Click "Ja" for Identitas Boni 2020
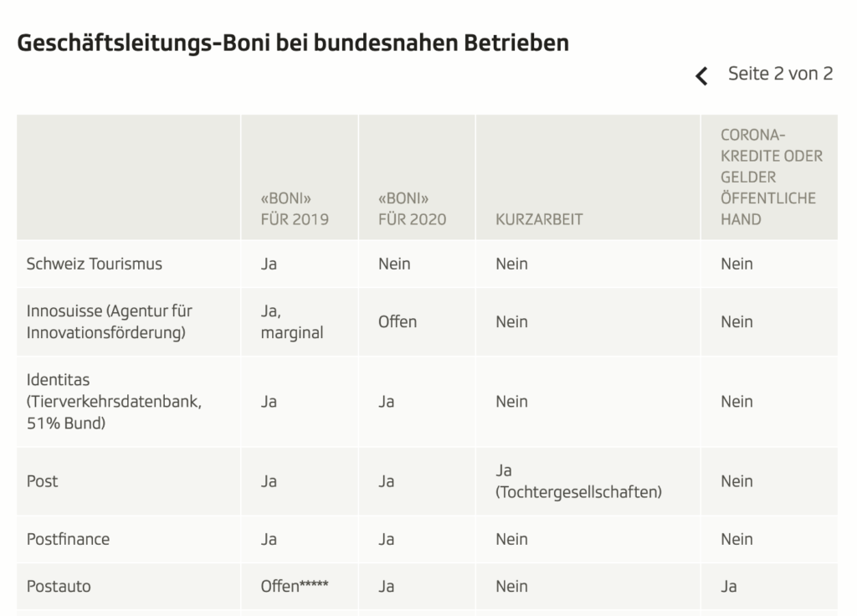857x616 pixels. click(387, 401)
